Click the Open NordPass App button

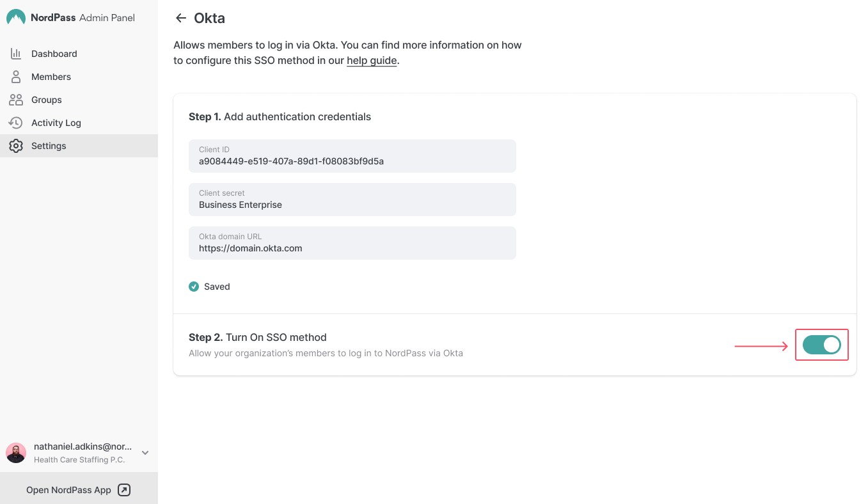click(x=79, y=490)
